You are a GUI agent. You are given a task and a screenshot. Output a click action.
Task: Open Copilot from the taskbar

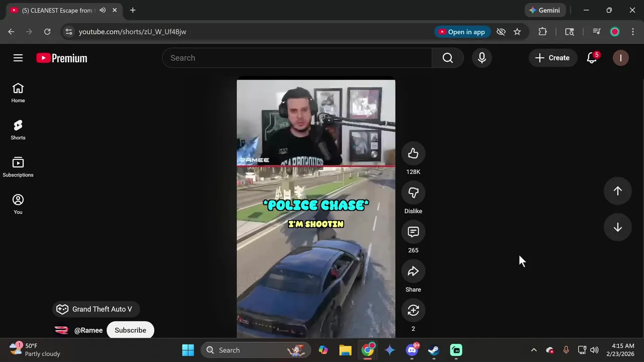(x=323, y=350)
